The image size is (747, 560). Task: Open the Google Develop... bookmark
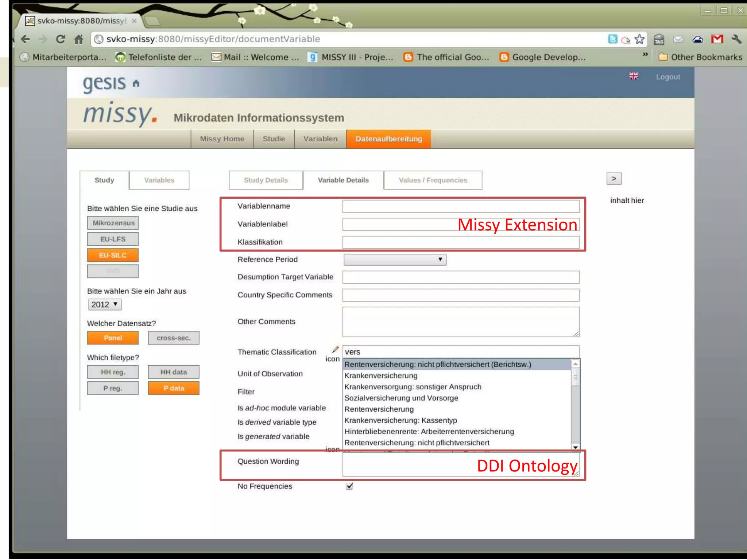coord(543,57)
